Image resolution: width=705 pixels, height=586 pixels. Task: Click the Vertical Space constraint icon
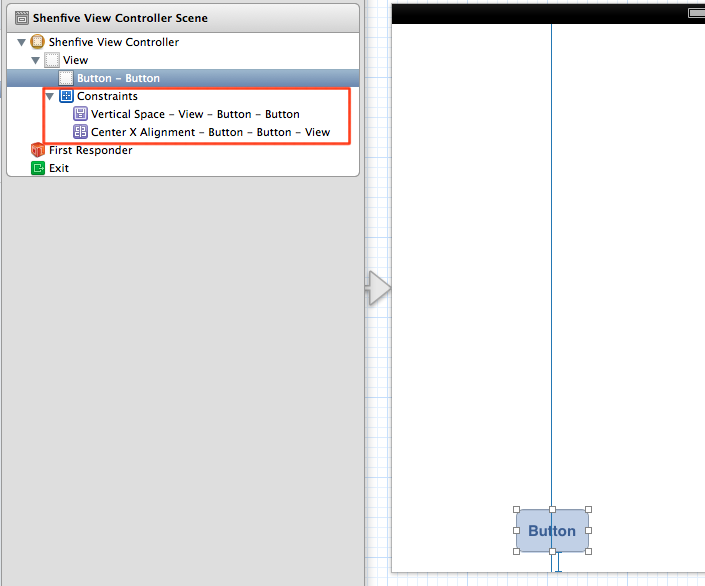click(80, 114)
